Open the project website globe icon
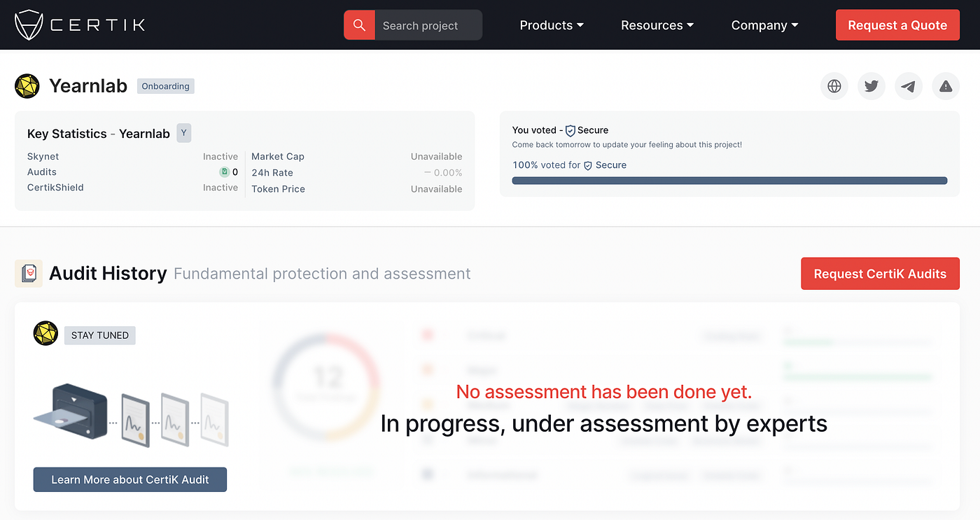980x520 pixels. [834, 86]
